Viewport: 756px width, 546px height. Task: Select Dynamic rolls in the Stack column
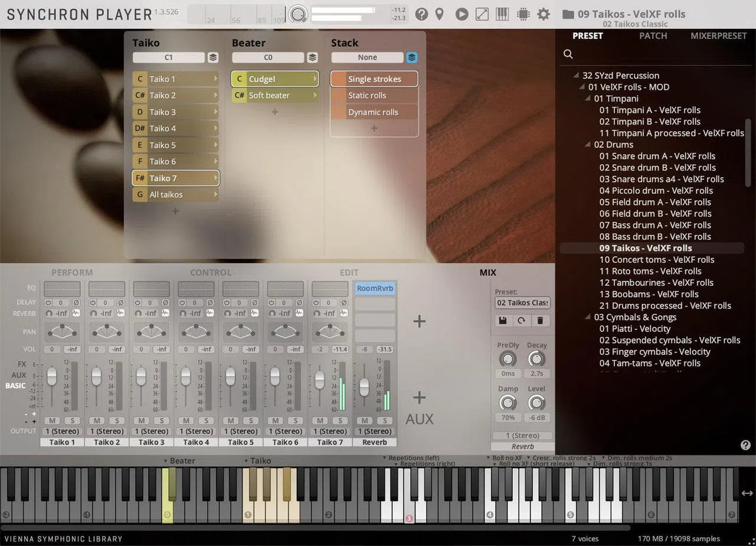tap(374, 112)
